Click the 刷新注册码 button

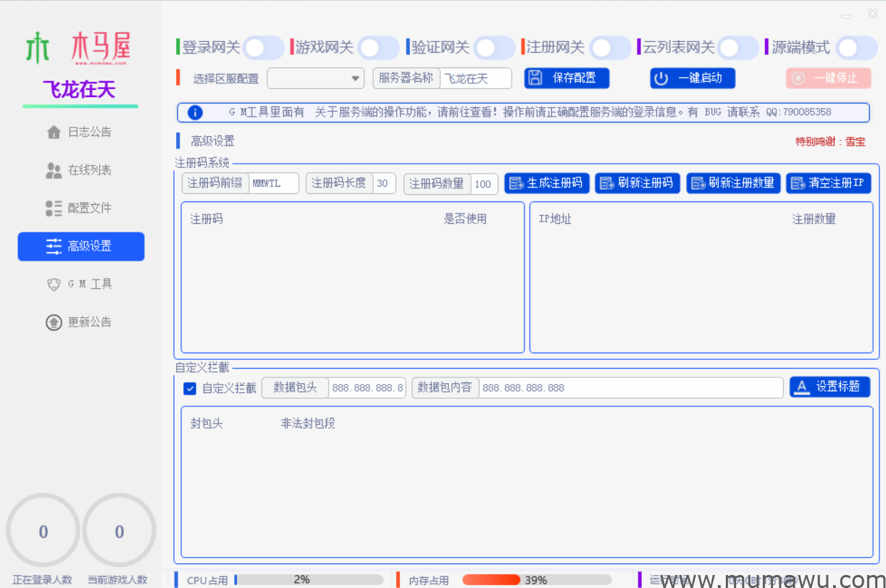pos(638,182)
